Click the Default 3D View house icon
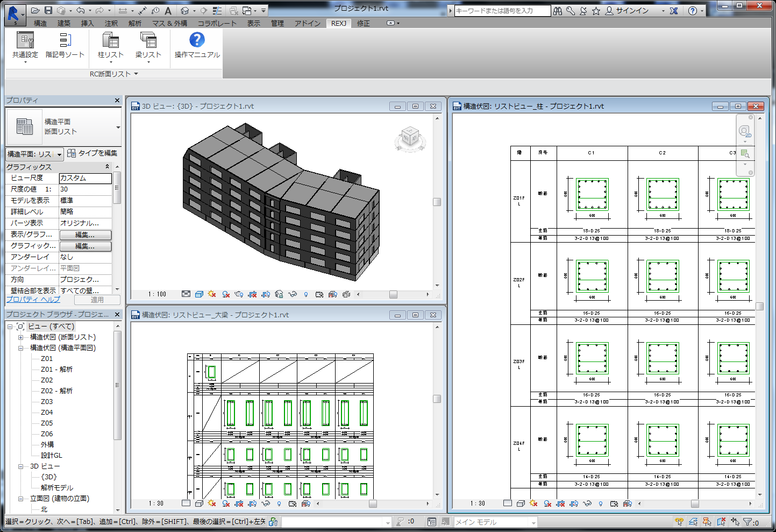Viewport: 776px width, 532px height. [185, 11]
